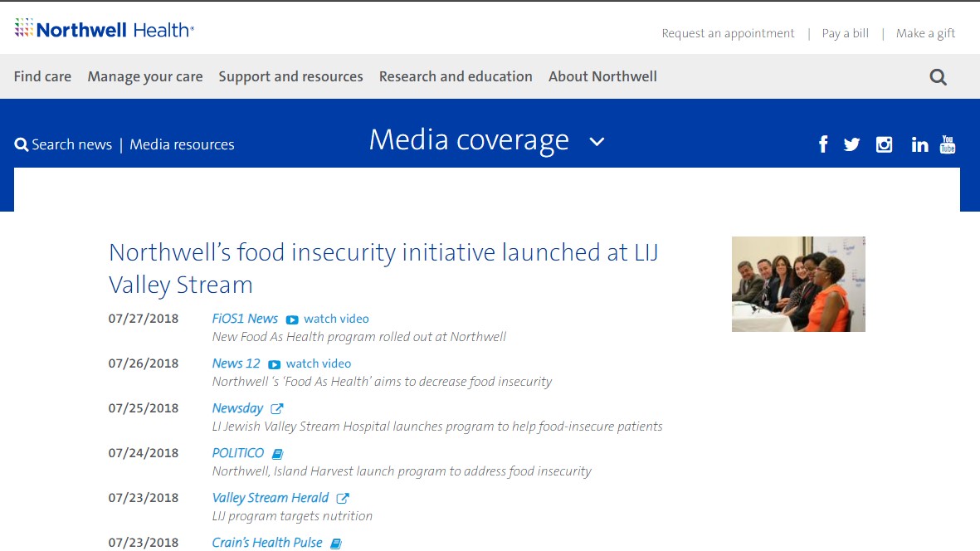Open the About Northwell menu
This screenshot has height=551, width=980.
(x=602, y=76)
